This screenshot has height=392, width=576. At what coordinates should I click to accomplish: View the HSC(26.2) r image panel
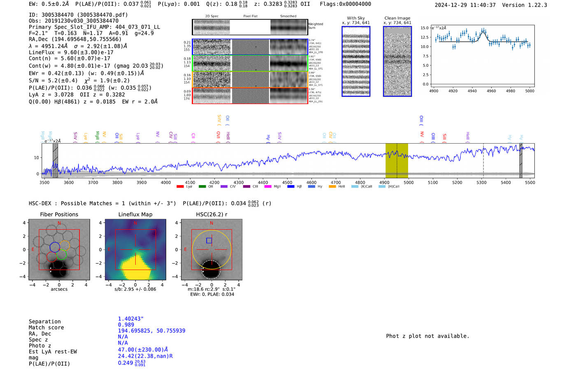point(211,249)
